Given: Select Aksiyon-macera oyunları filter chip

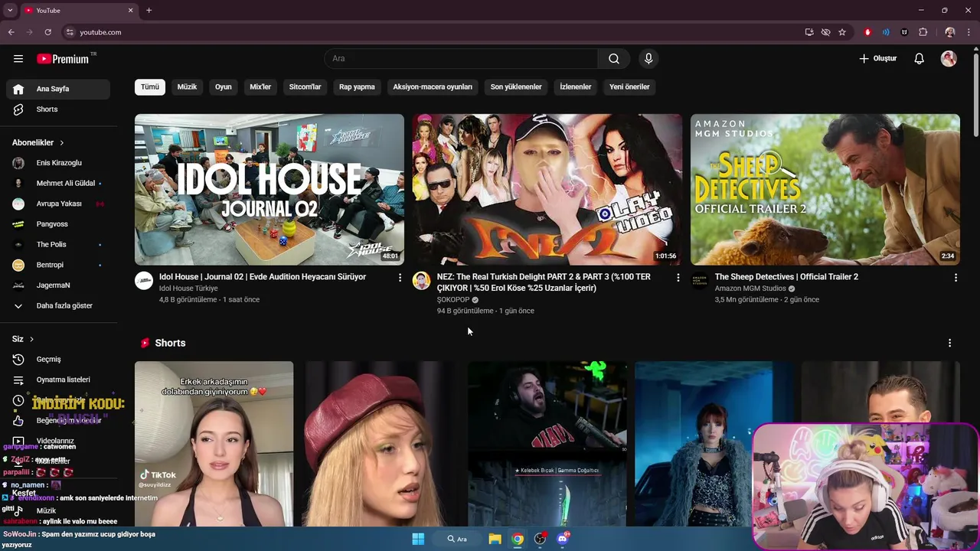Looking at the screenshot, I should point(433,86).
